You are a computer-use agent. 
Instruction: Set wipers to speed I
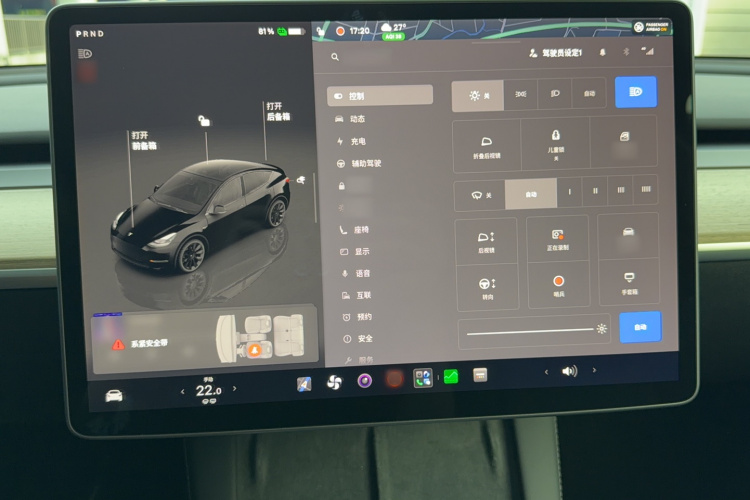[569, 192]
